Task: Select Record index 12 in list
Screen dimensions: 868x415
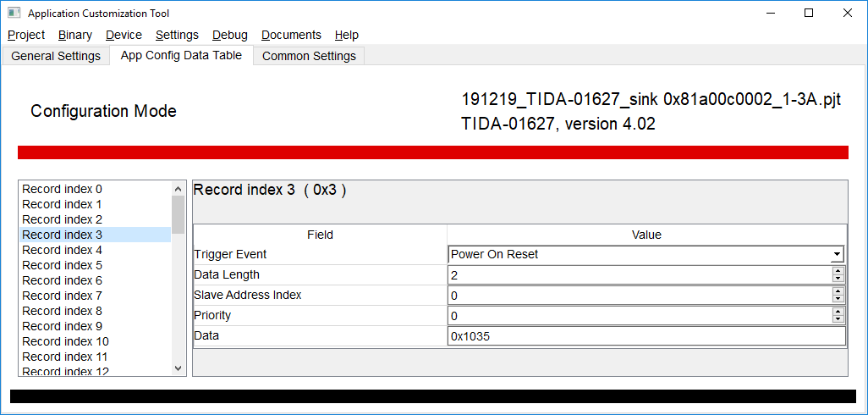Action: pos(96,370)
